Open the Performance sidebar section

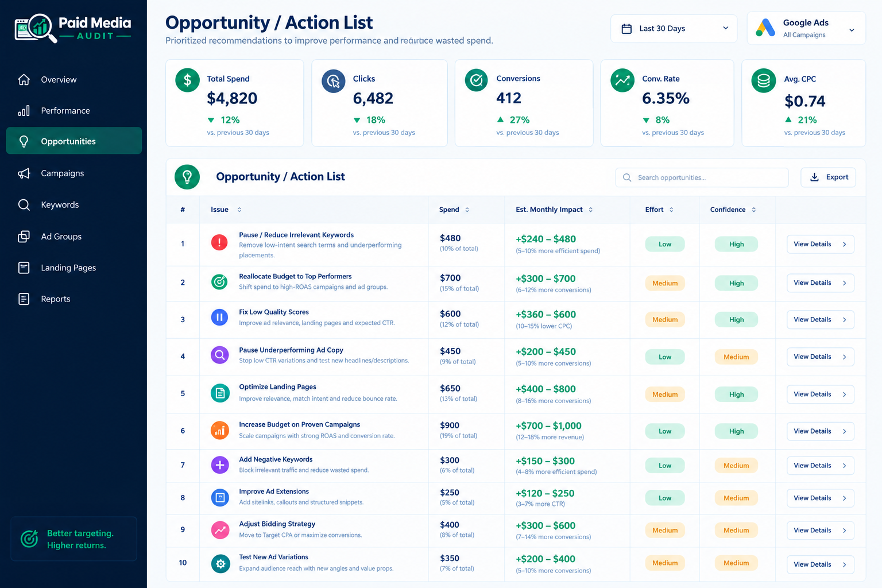pyautogui.click(x=74, y=111)
